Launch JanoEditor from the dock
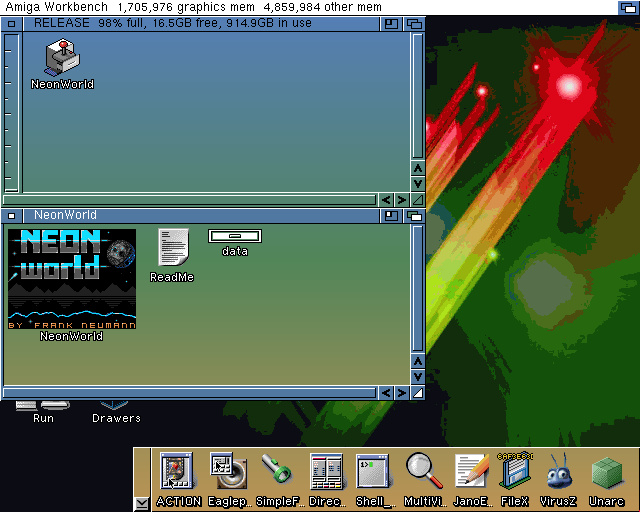 point(471,470)
